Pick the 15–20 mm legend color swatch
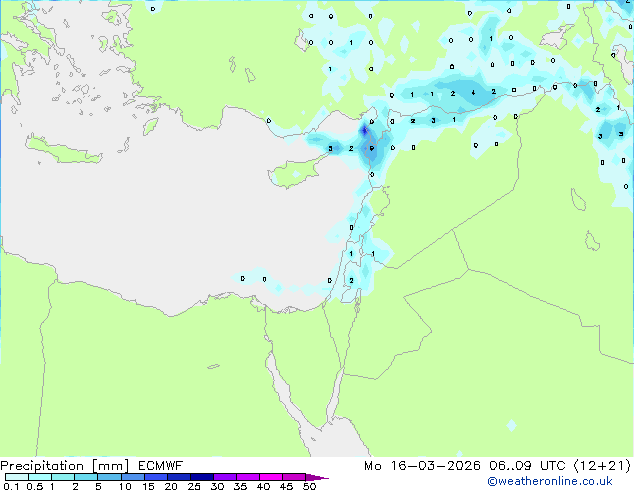This screenshot has width=634, height=490. pos(156,477)
